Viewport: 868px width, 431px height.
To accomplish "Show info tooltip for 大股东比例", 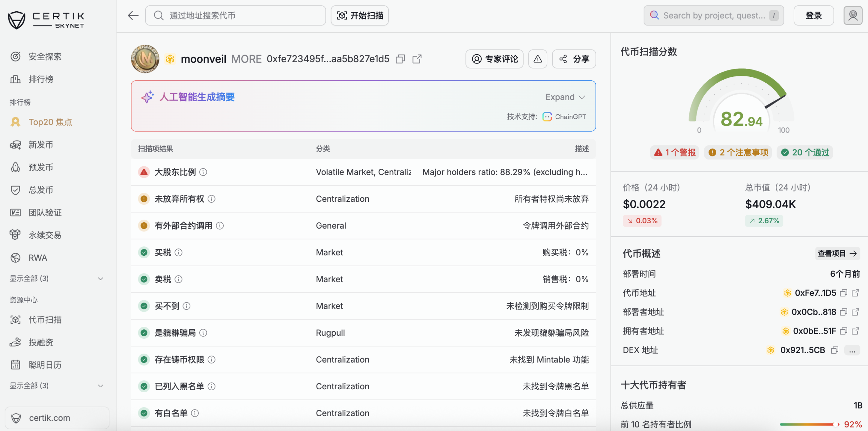I will point(203,172).
